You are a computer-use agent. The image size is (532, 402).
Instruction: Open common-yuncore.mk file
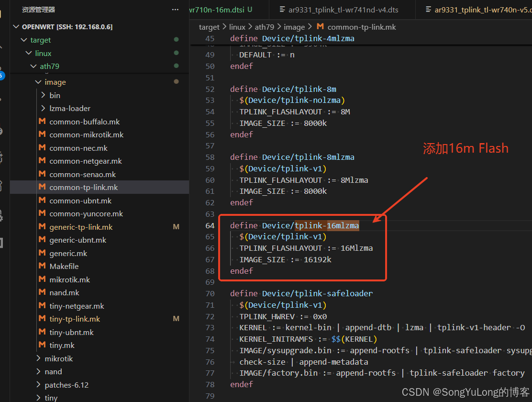tap(86, 213)
